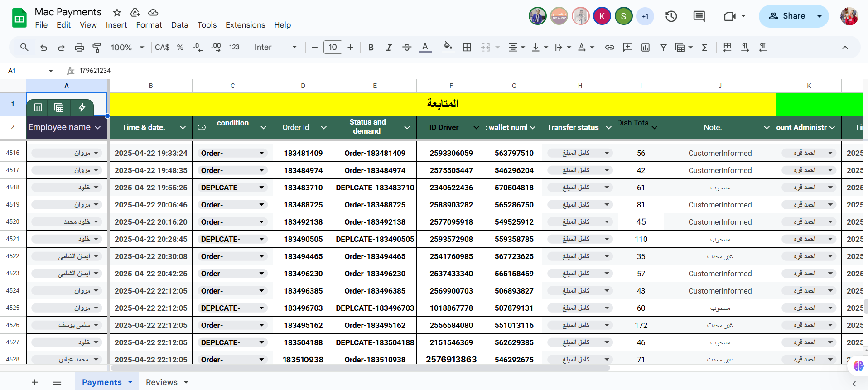Open the Help menu

(283, 25)
